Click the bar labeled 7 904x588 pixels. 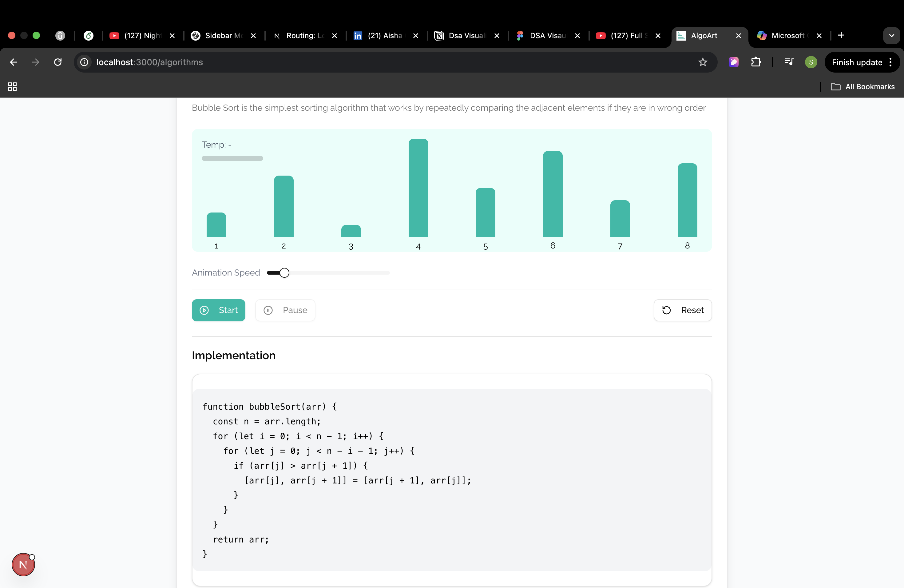[620, 219]
